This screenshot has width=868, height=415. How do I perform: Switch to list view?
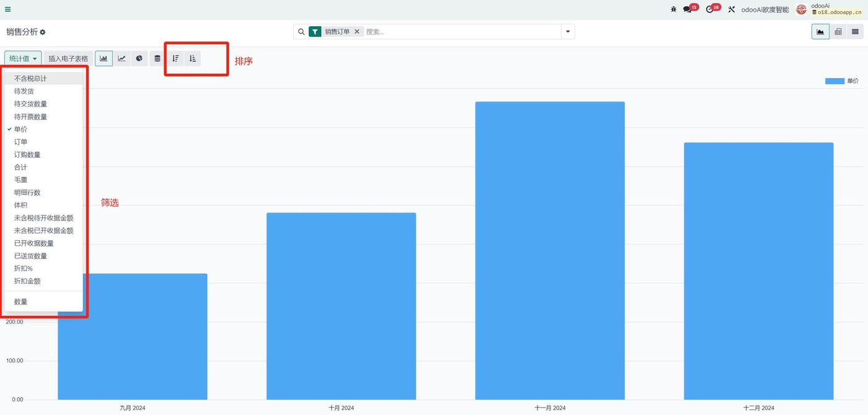point(855,32)
